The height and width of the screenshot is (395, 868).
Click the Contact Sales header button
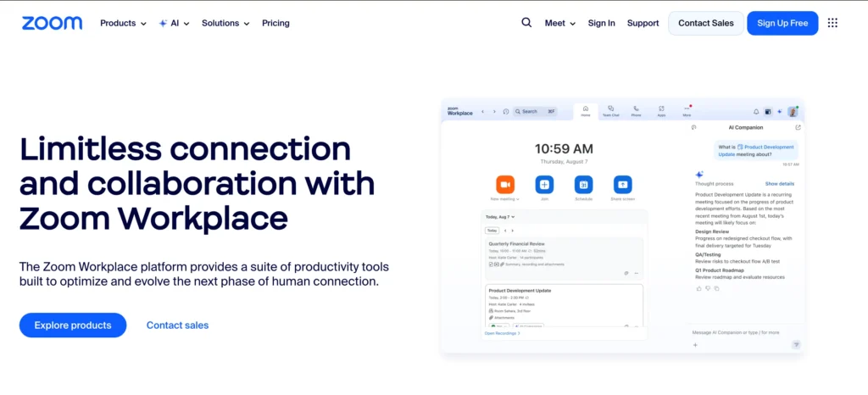(x=706, y=23)
